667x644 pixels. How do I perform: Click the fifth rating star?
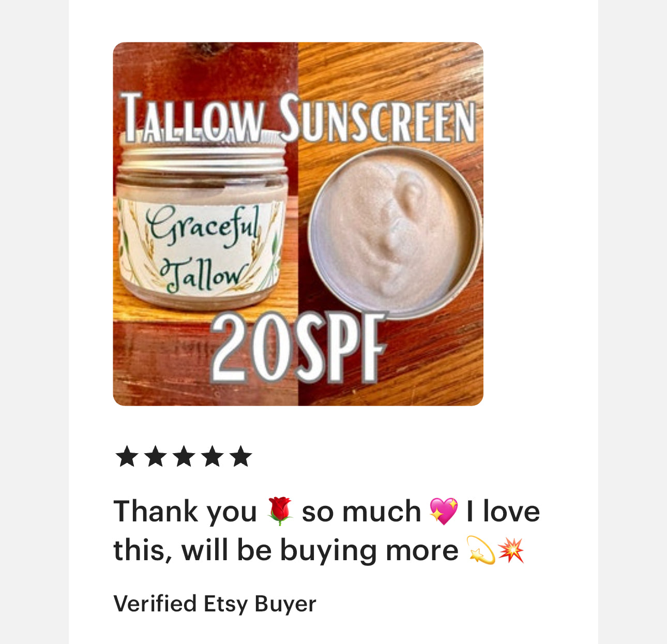pos(240,457)
